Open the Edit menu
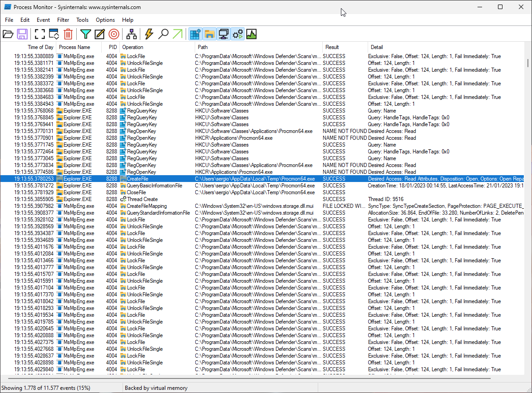Image resolution: width=532 pixels, height=393 pixels. [x=25, y=20]
